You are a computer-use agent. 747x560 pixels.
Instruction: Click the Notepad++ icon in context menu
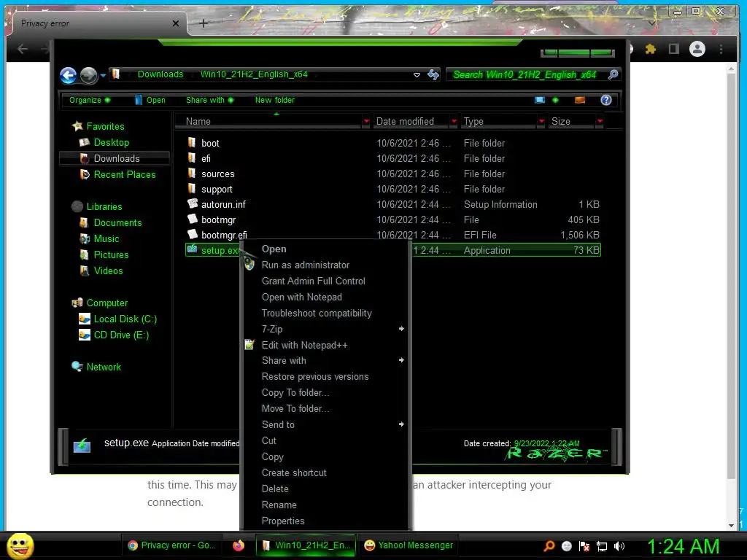[249, 345]
